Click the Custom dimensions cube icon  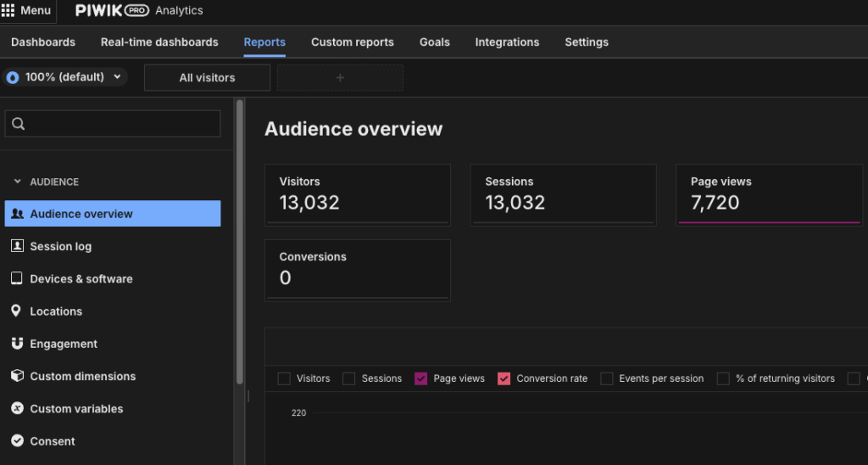click(17, 376)
